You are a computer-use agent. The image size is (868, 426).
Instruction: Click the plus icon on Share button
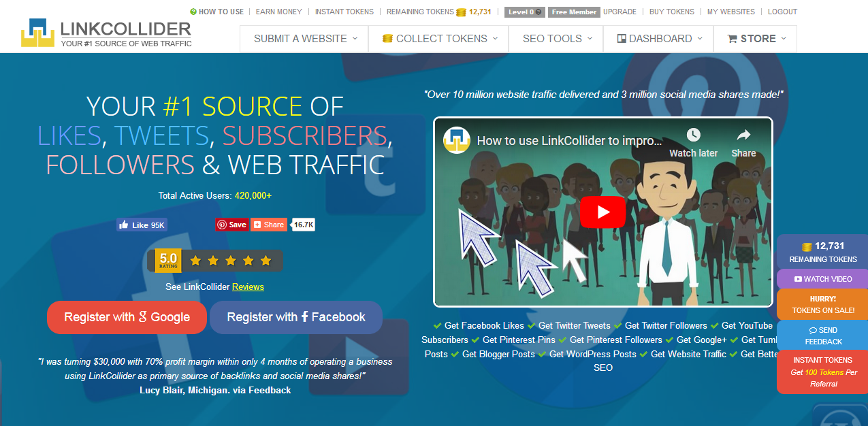coord(257,225)
